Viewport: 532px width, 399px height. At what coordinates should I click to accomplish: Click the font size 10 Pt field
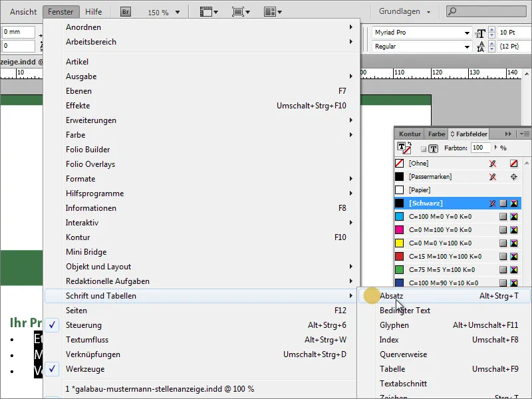pos(514,33)
